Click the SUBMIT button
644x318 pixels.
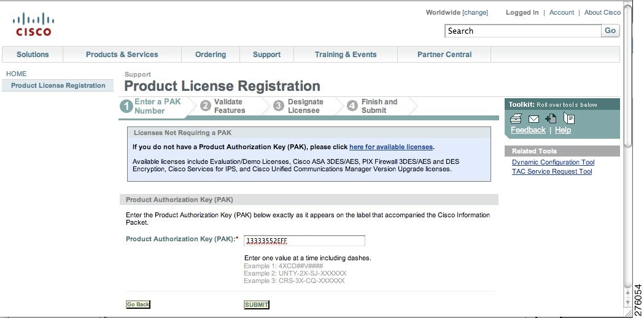pos(257,305)
